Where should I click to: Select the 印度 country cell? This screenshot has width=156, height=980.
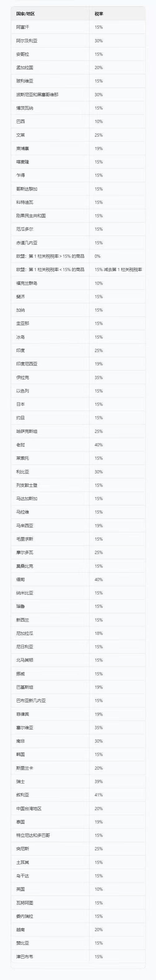50,350
